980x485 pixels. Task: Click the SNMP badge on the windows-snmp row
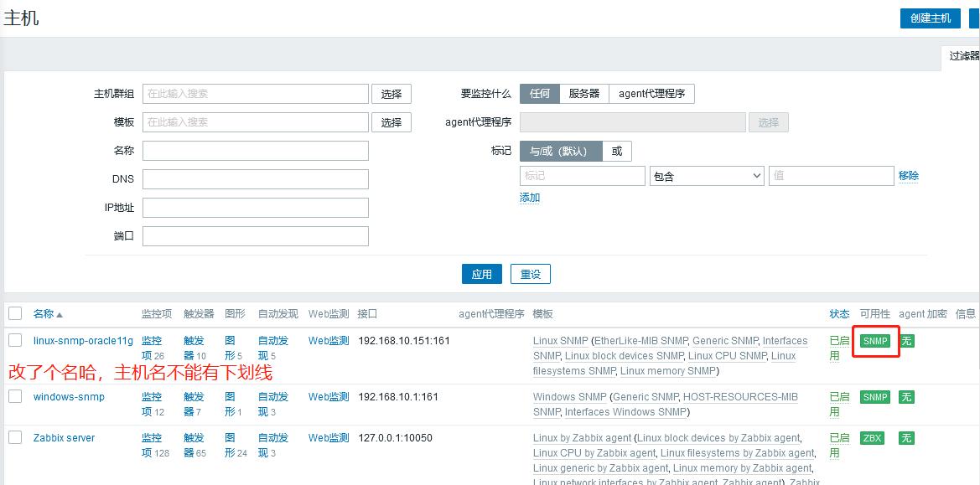(x=874, y=397)
